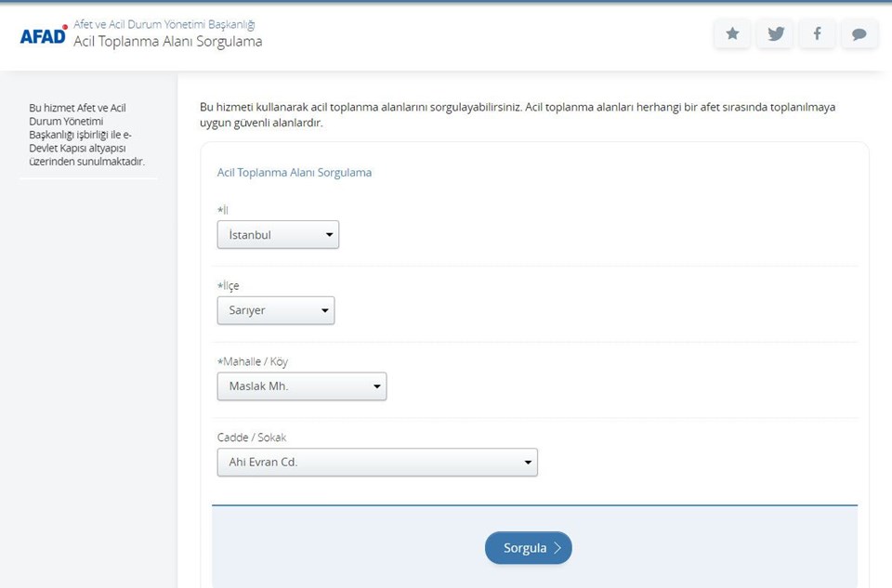This screenshot has height=588, width=892.
Task: Click the AFAD logo
Action: click(x=44, y=34)
